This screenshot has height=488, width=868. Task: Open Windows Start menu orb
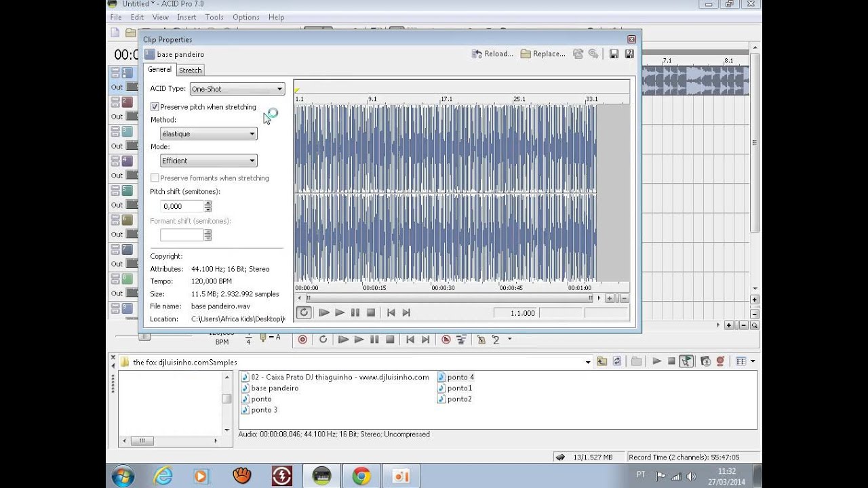click(123, 476)
